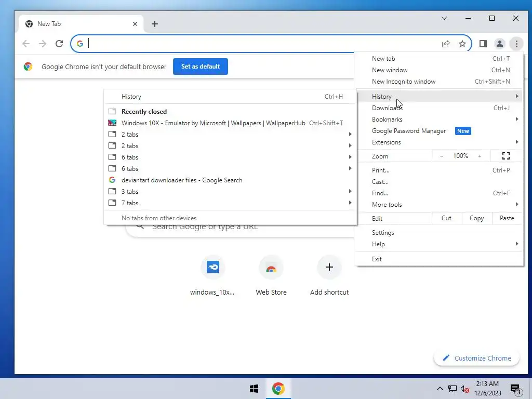Close the New Tab tab
532x399 pixels.
click(135, 24)
